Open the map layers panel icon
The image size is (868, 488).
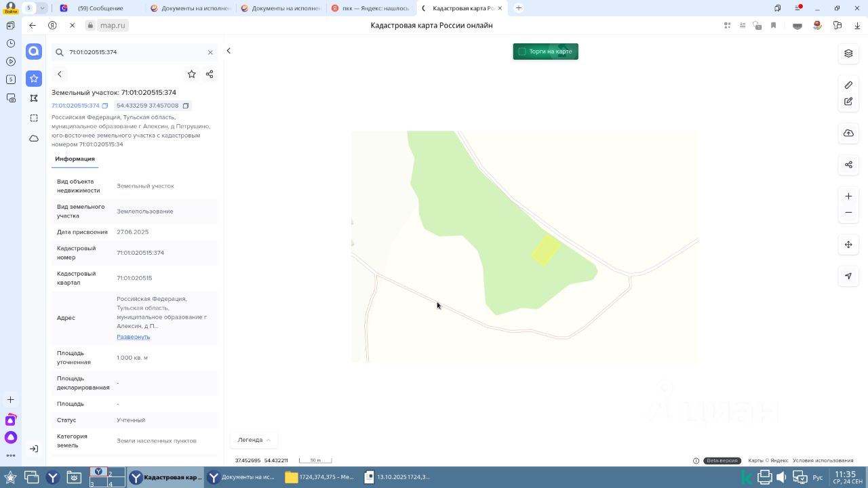click(848, 54)
